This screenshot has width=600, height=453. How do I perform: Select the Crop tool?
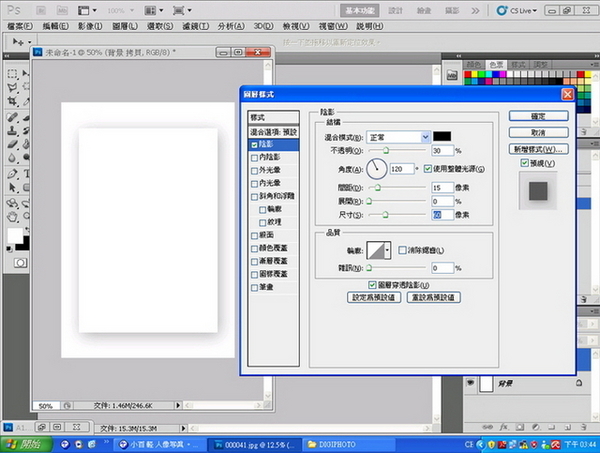point(12,101)
